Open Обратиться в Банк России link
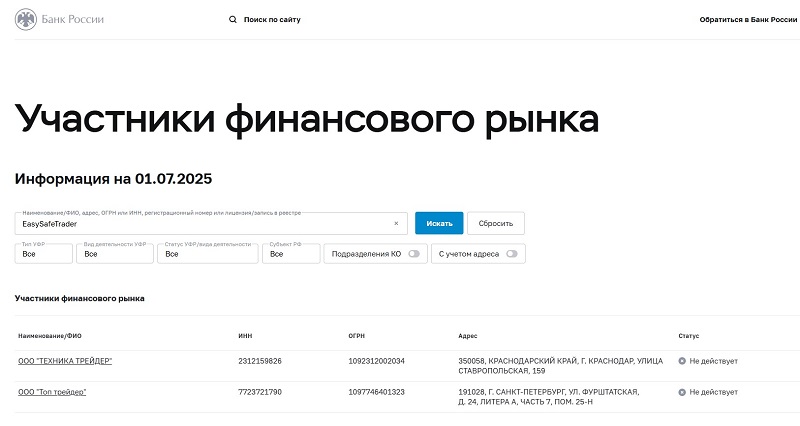The image size is (800, 426). [x=748, y=19]
